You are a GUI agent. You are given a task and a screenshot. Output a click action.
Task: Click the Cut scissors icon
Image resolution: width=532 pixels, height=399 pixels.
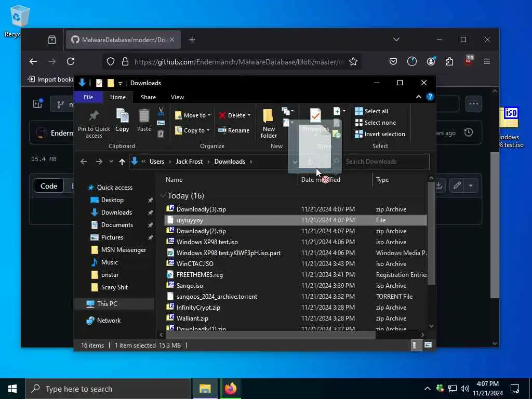[161, 111]
